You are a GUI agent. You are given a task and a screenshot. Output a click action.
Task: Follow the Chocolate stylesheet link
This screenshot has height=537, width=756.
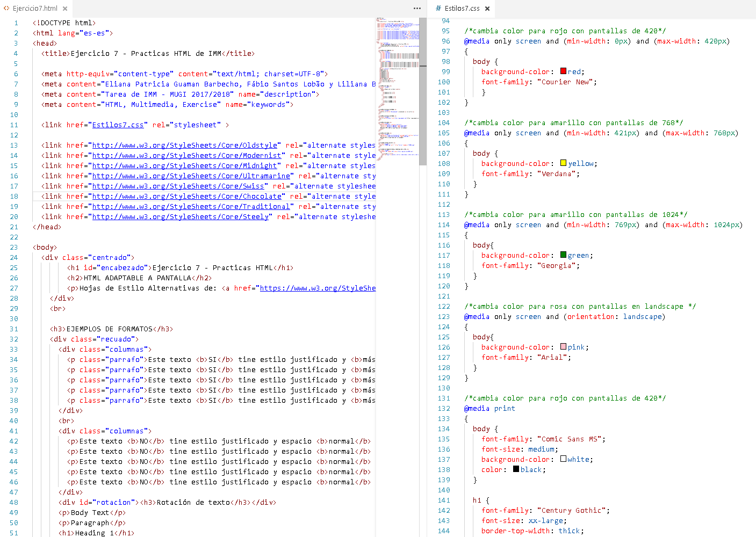[187, 197]
